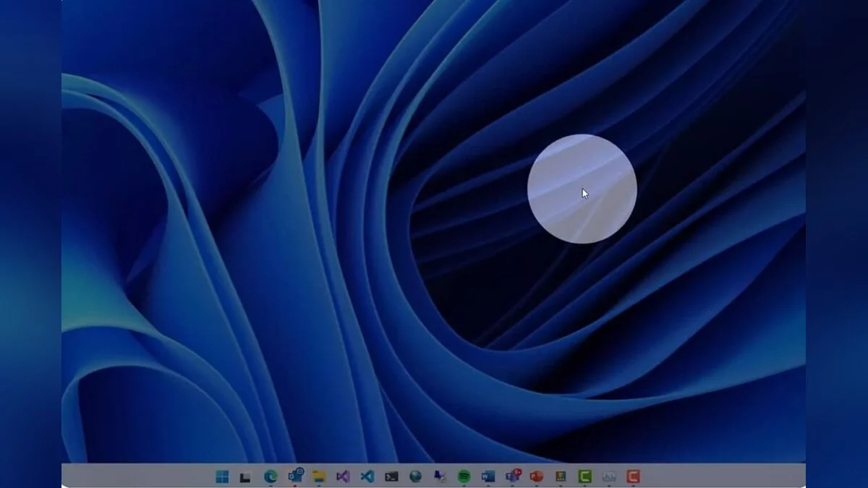Screen dimensions: 868x488
Task: Open the Windows Start menu
Action: [222, 476]
